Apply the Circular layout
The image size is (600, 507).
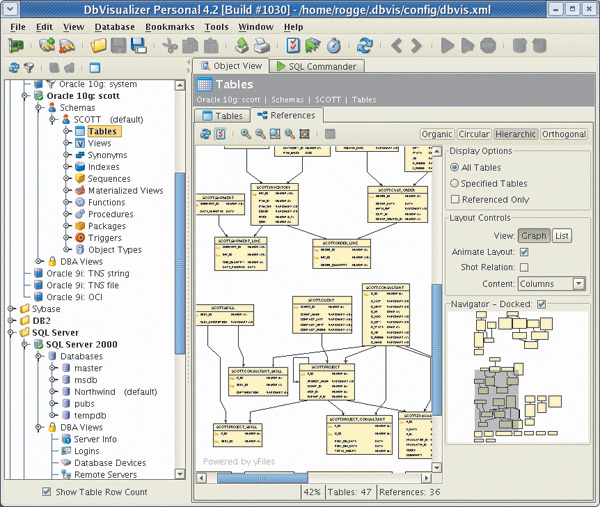(x=474, y=134)
